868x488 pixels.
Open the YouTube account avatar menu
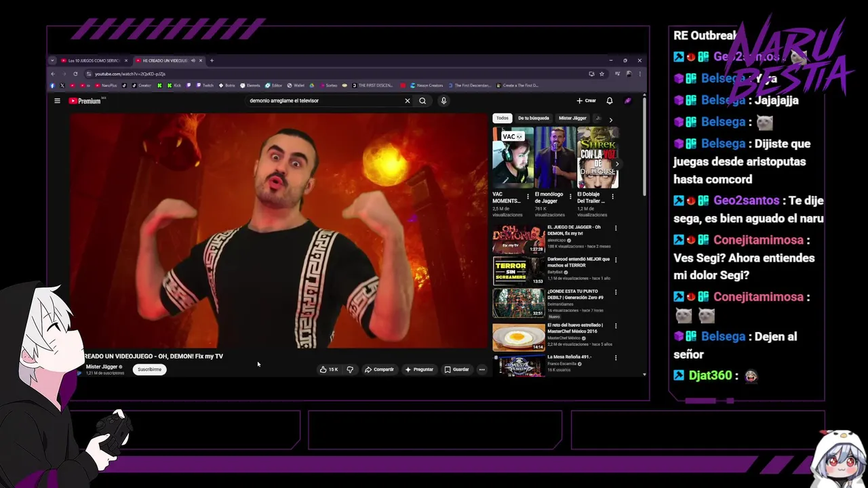tap(628, 101)
